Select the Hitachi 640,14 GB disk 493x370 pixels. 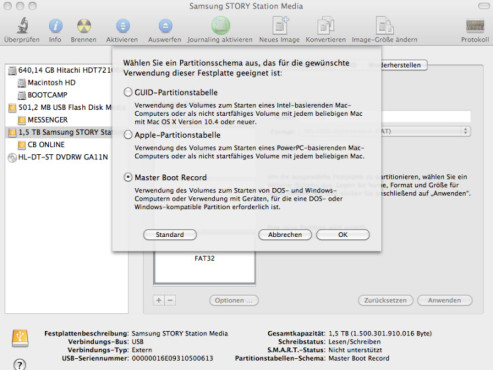pos(60,70)
